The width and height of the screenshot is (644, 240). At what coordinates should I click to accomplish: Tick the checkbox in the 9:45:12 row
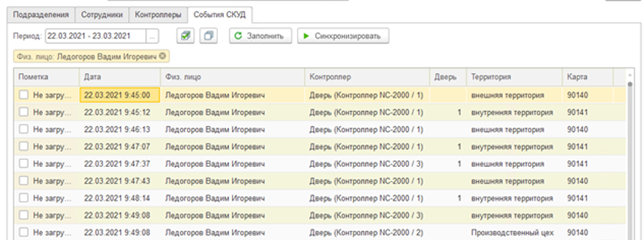pos(24,113)
